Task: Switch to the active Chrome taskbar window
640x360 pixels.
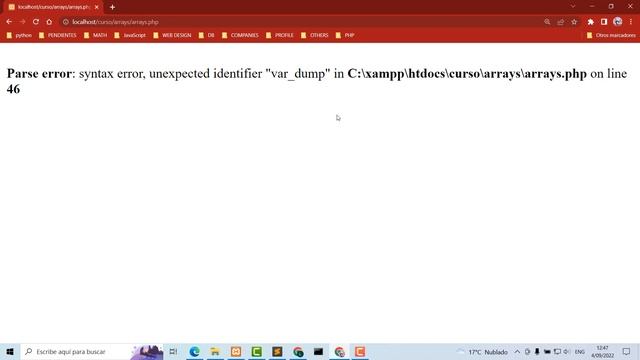Action: click(x=339, y=351)
